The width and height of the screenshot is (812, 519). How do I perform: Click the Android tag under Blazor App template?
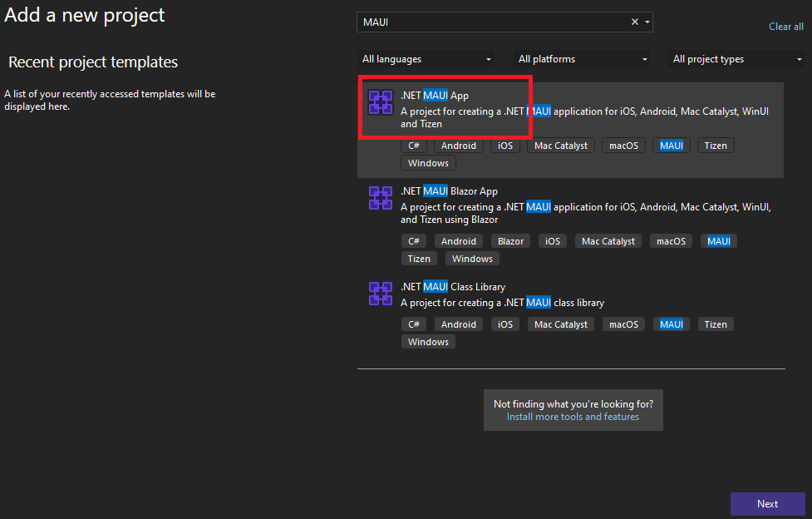459,241
